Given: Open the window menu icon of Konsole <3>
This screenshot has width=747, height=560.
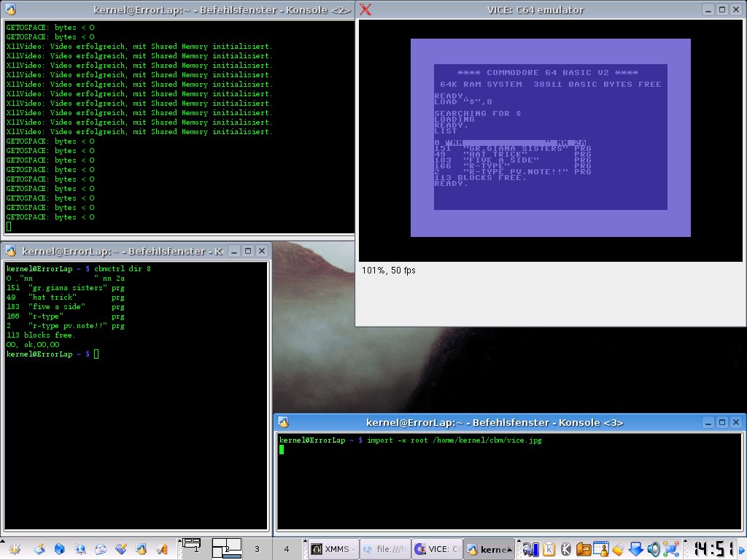Looking at the screenshot, I should [284, 422].
